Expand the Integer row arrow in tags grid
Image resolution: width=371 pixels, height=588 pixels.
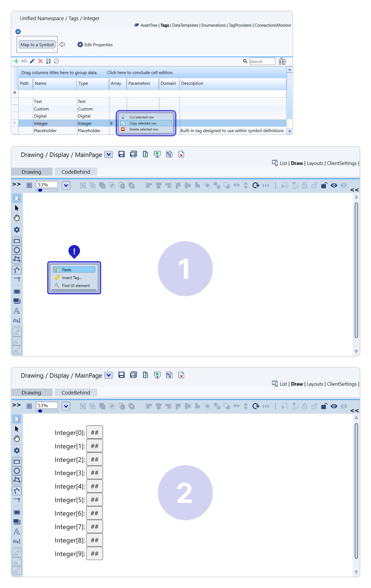(15, 123)
